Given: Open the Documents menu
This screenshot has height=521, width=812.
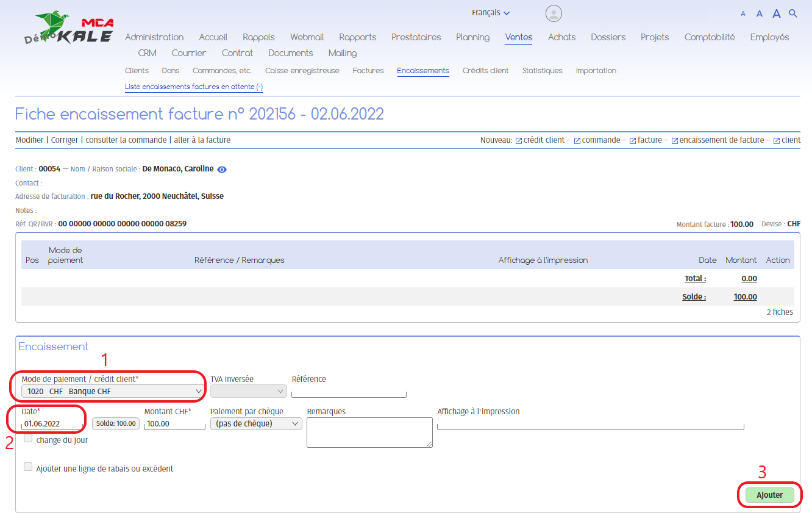Looking at the screenshot, I should pyautogui.click(x=291, y=53).
